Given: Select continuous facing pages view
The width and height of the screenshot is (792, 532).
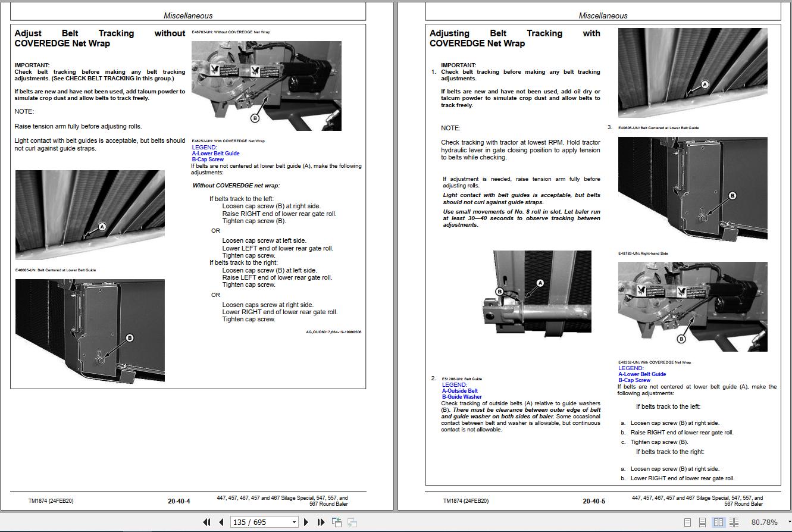Looking at the screenshot, I should [x=734, y=522].
